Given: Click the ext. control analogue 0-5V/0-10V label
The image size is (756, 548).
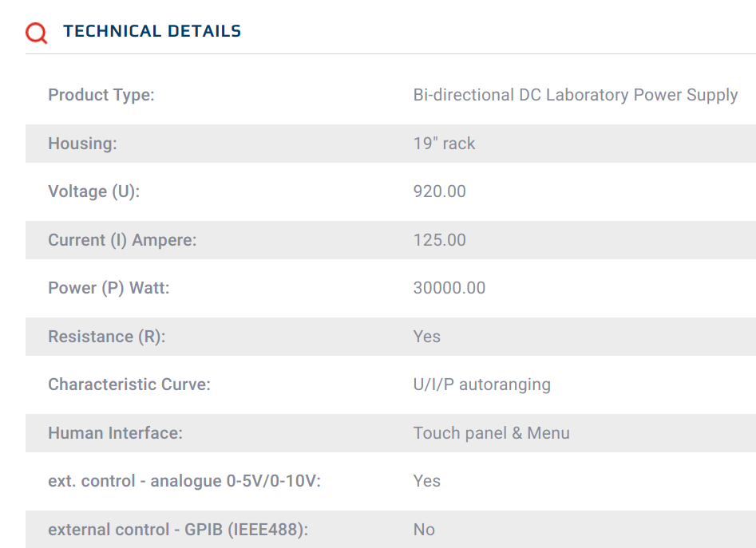Looking at the screenshot, I should [184, 481].
